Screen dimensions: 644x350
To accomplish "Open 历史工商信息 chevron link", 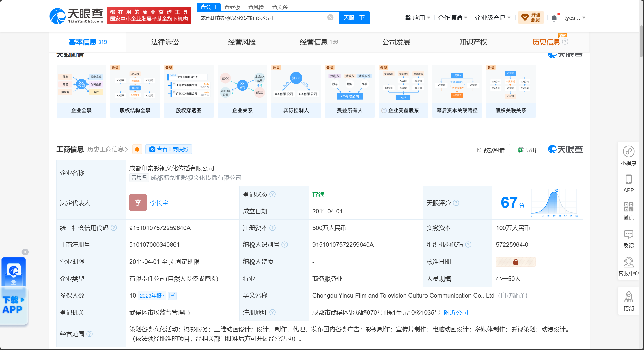I will coord(108,149).
